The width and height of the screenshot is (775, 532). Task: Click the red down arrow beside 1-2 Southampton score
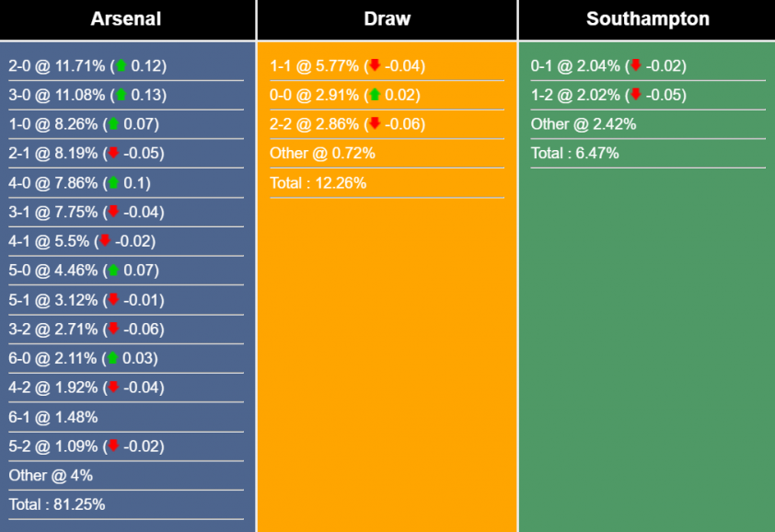point(636,95)
